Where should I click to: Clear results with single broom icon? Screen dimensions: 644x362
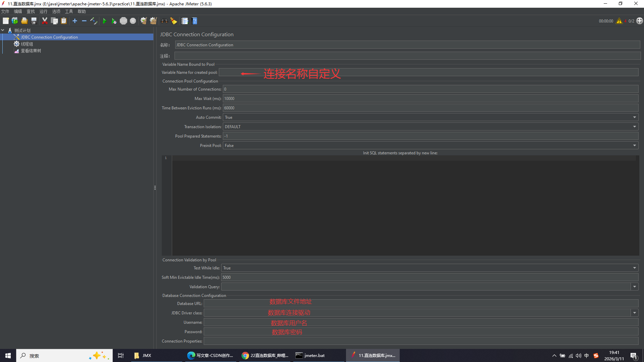coord(144,21)
